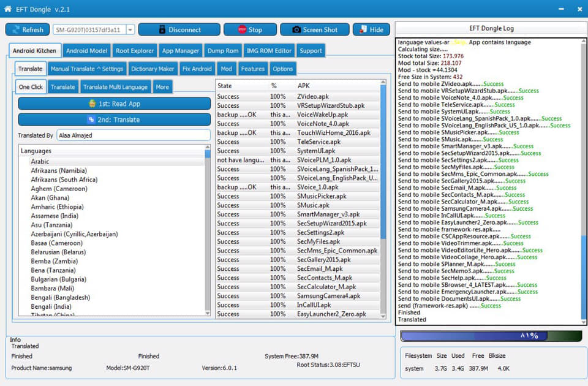This screenshot has height=386, width=588.
Task: Select Afrikaans (South Africa) language
Action: pyautogui.click(x=64, y=180)
